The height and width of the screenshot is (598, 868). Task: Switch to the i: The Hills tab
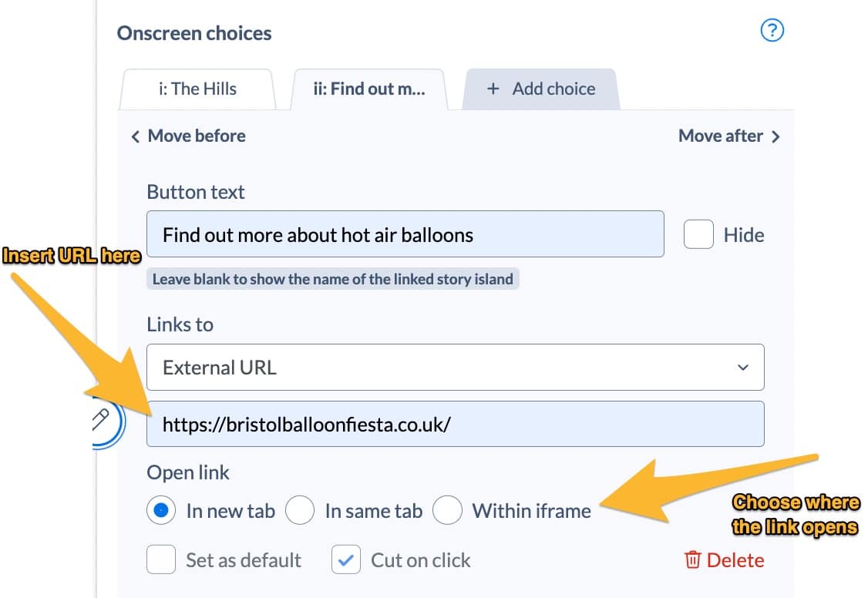pyautogui.click(x=197, y=89)
